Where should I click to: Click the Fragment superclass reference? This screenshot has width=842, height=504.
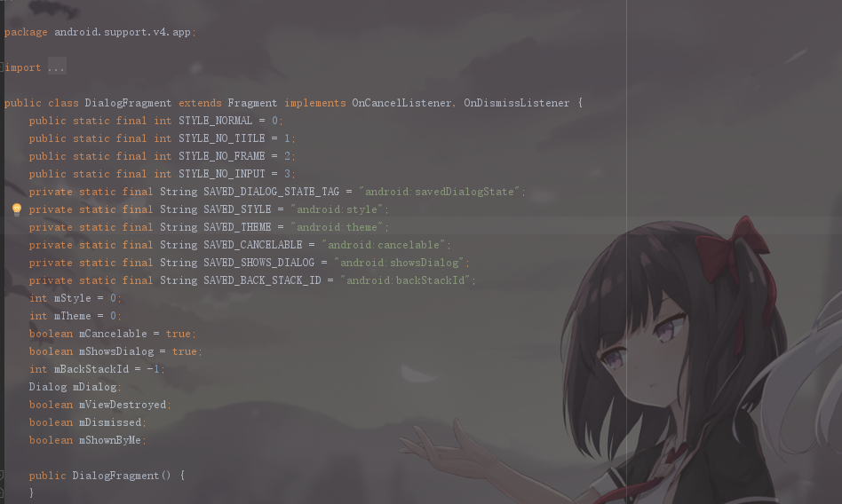click(252, 103)
